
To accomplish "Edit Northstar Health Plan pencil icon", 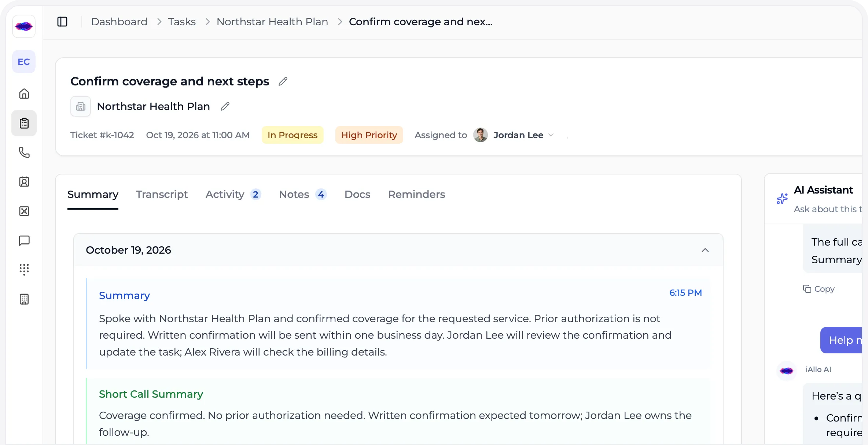I will (225, 106).
